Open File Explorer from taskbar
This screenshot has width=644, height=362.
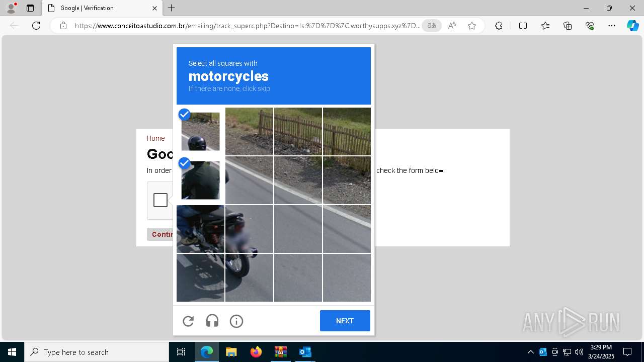(x=231, y=352)
